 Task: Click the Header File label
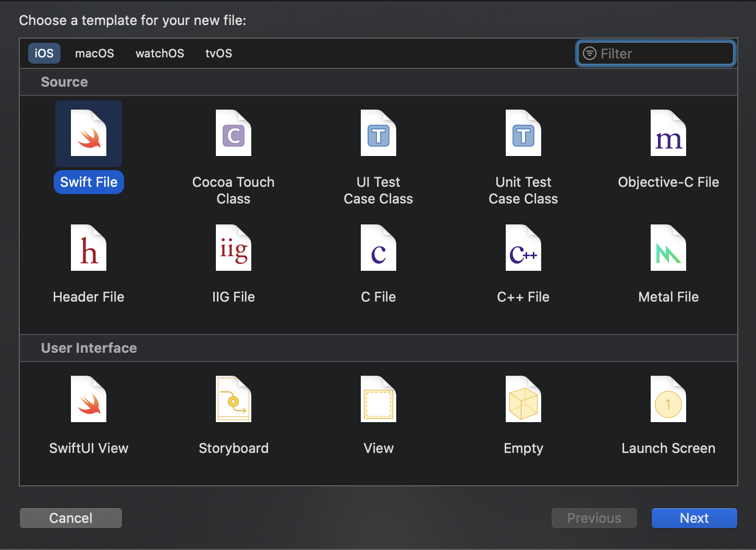tap(89, 297)
